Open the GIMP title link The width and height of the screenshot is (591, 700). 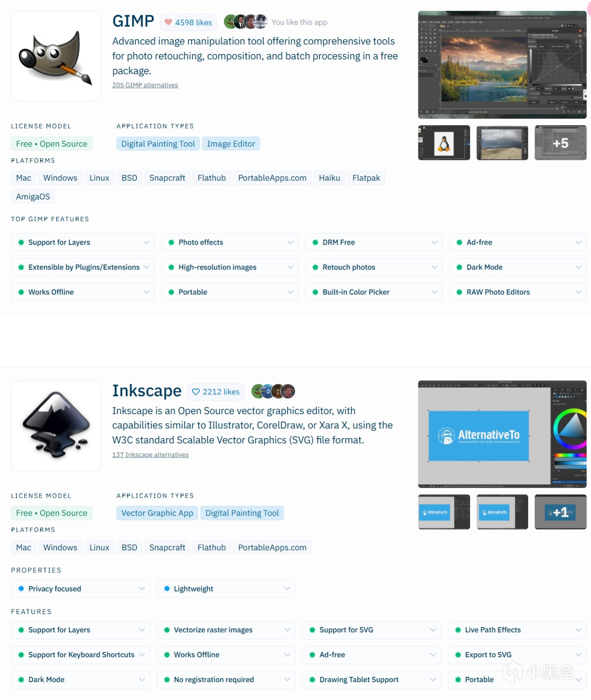(x=133, y=21)
